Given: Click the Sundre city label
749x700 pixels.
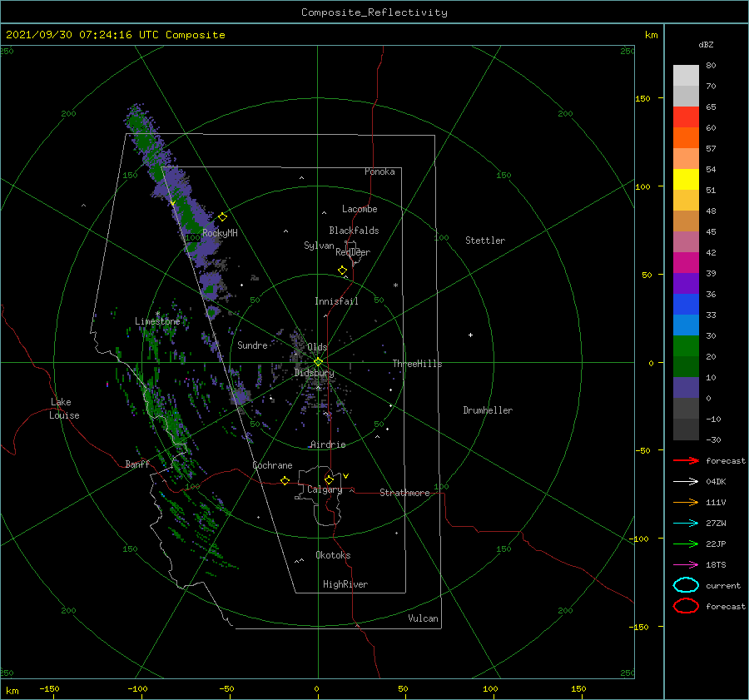Looking at the screenshot, I should (252, 345).
